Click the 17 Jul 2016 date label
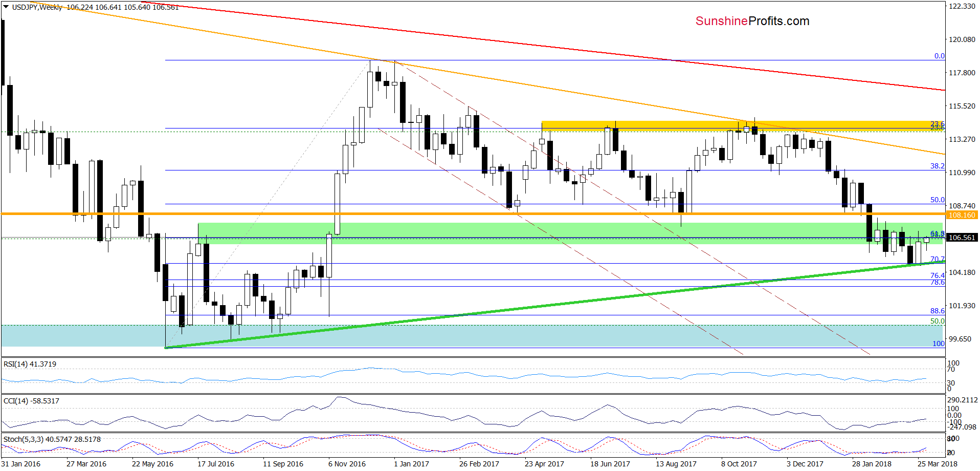 pos(216,464)
